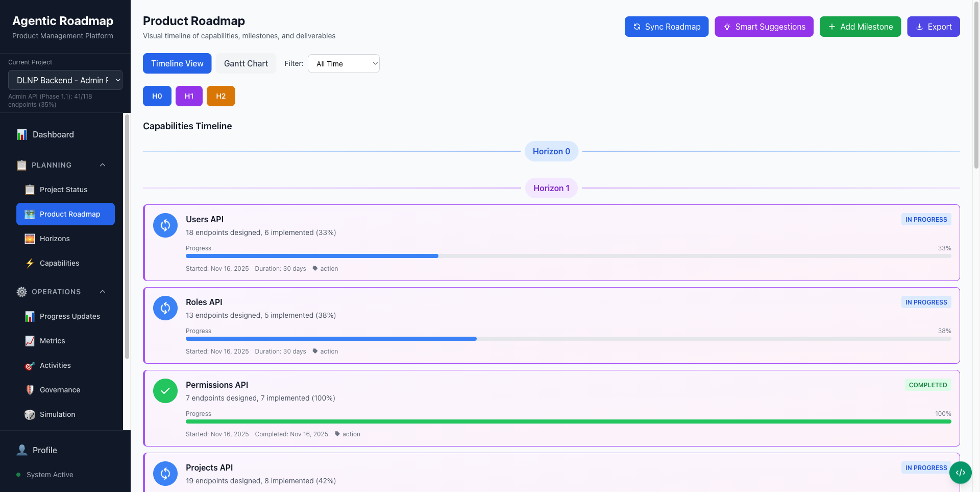
Task: Click the tag icon in Users API card
Action: [315, 268]
